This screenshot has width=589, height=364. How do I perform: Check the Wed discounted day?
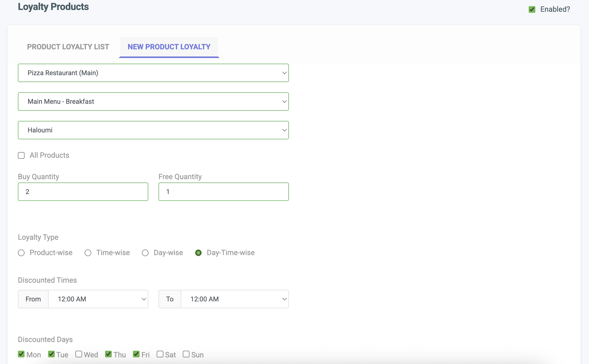click(79, 354)
